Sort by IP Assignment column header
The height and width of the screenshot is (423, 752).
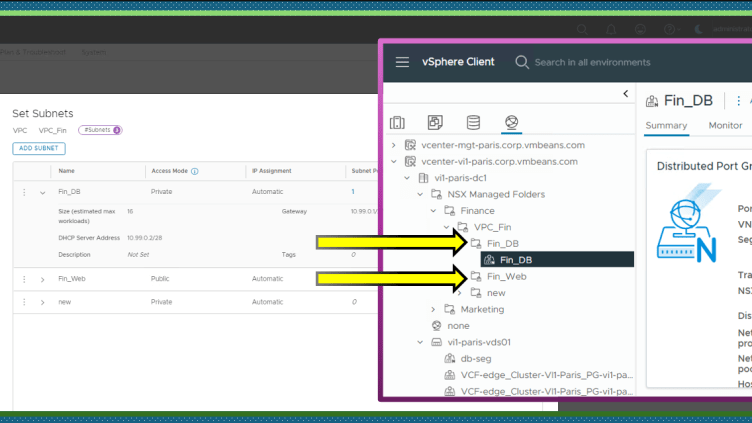(271, 171)
